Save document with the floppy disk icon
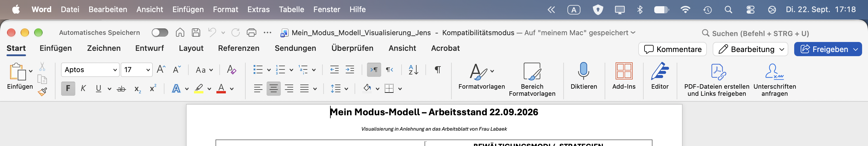 point(196,33)
